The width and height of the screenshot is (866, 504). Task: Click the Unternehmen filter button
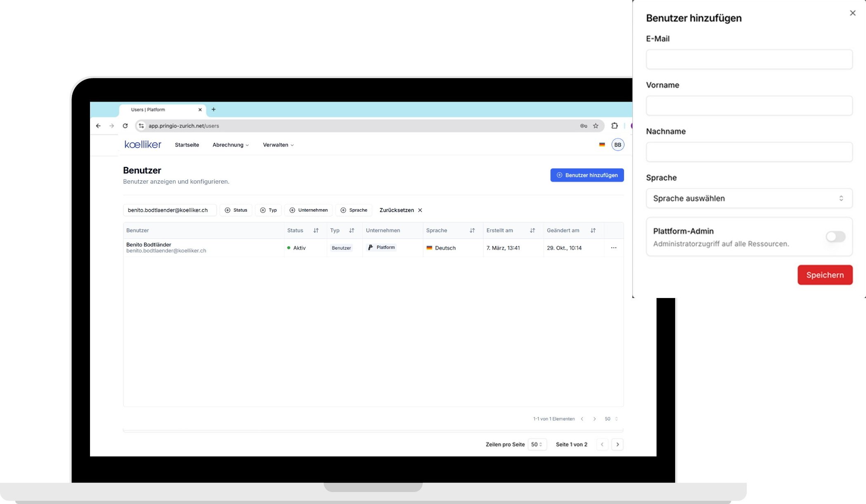pos(308,210)
